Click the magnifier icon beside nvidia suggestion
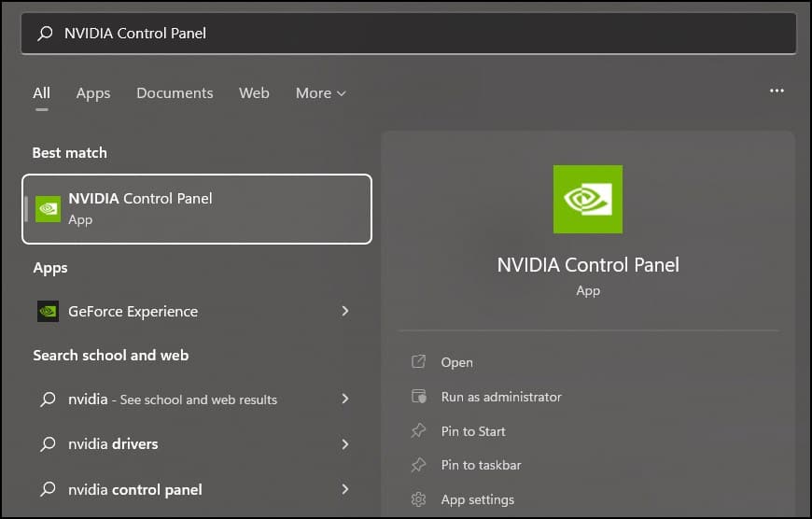 tap(48, 399)
